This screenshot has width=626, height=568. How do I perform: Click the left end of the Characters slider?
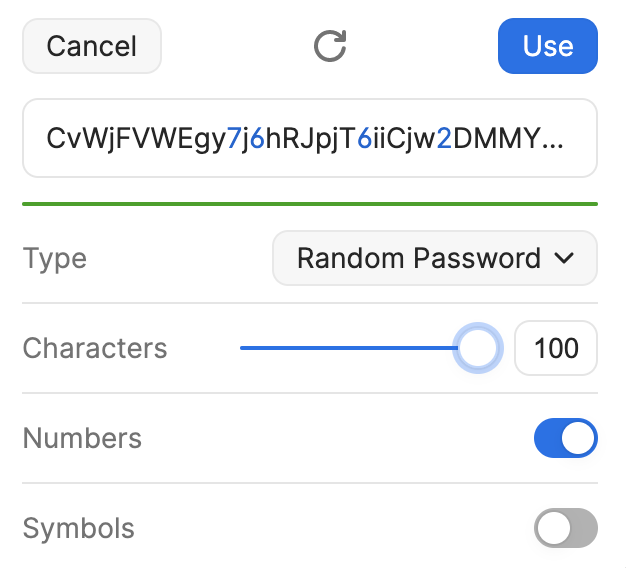243,348
